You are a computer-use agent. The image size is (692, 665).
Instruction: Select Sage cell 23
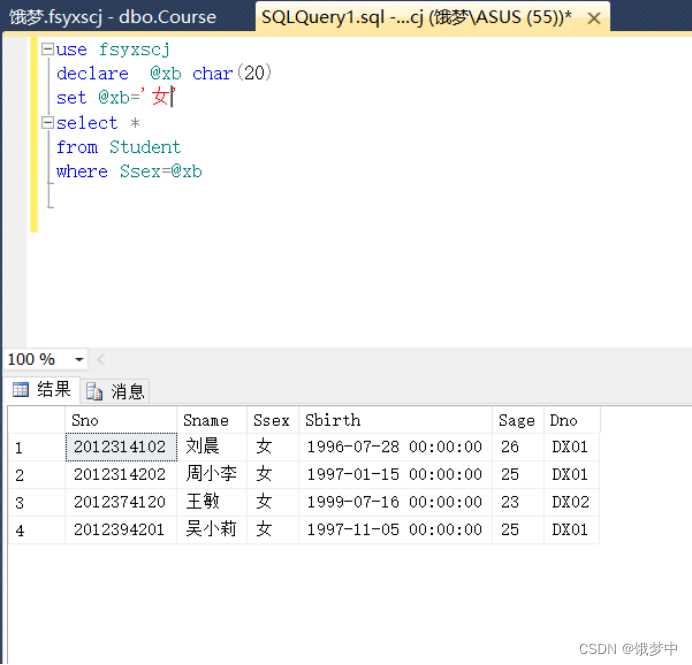(x=518, y=502)
